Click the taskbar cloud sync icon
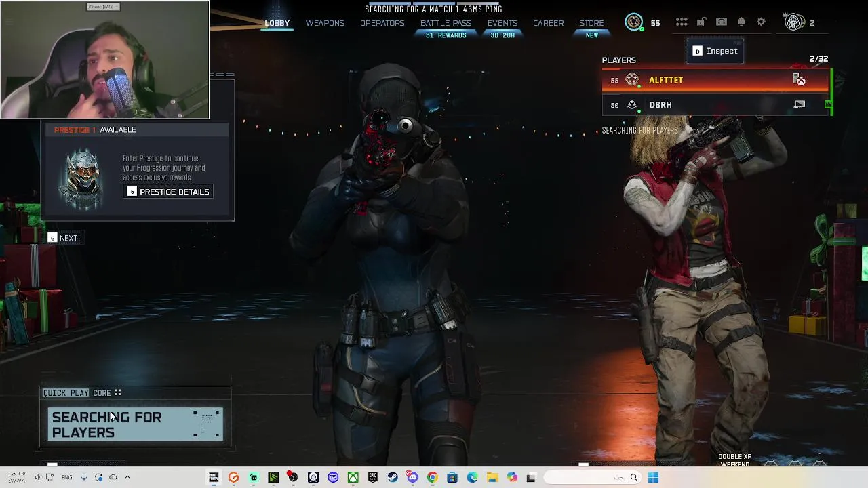Viewport: 868px width, 488px height. [x=113, y=477]
